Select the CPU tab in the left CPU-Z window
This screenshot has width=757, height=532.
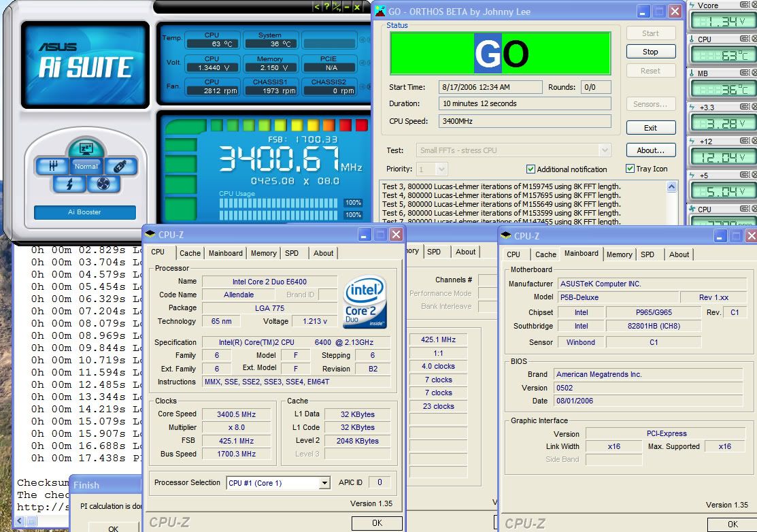[158, 252]
